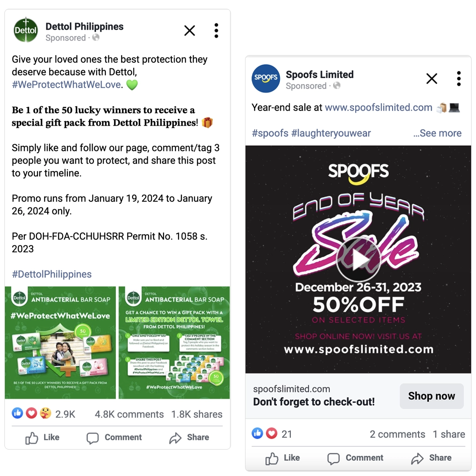This screenshot has width=476, height=476.
Task: Hide the Spoofs Limited ad with X
Action: click(x=431, y=78)
